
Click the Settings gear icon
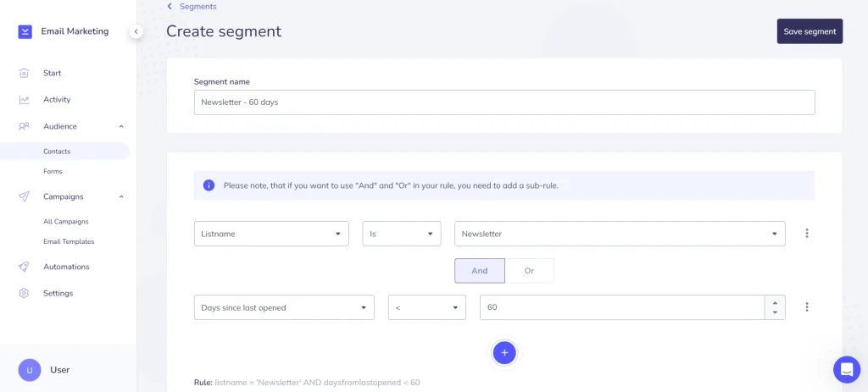click(24, 293)
